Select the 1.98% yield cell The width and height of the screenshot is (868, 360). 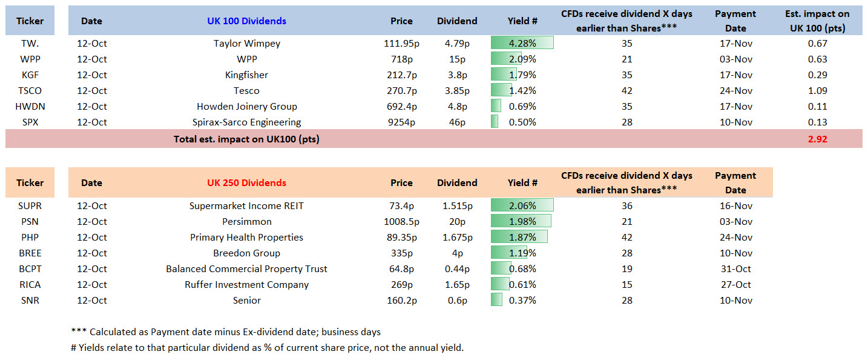point(522,222)
